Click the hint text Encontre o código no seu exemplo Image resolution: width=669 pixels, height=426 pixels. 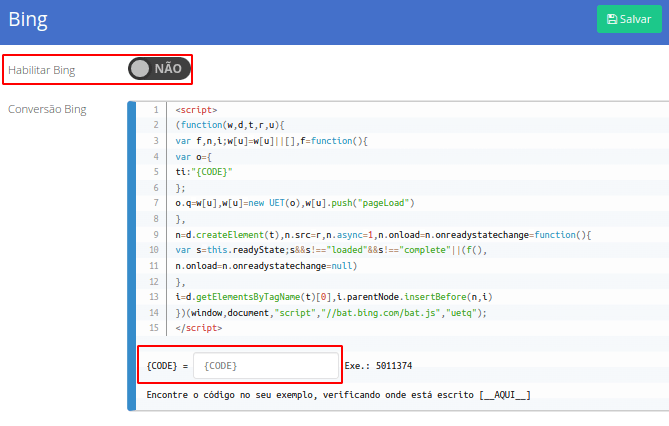339,395
